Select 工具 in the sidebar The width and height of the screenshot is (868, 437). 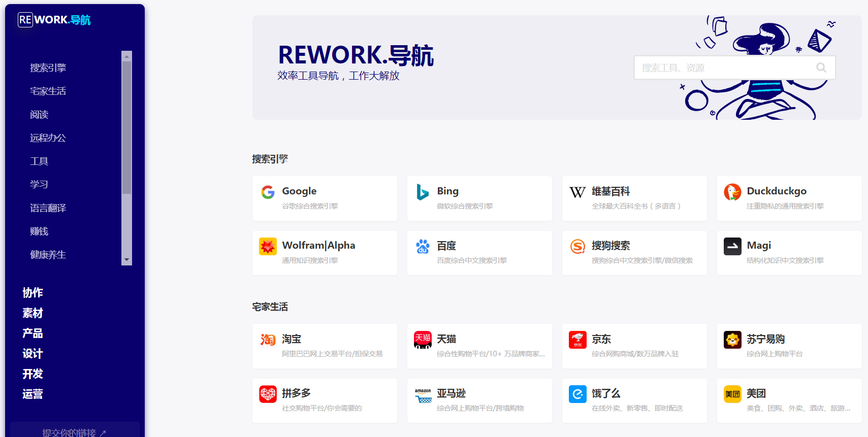[x=39, y=161]
